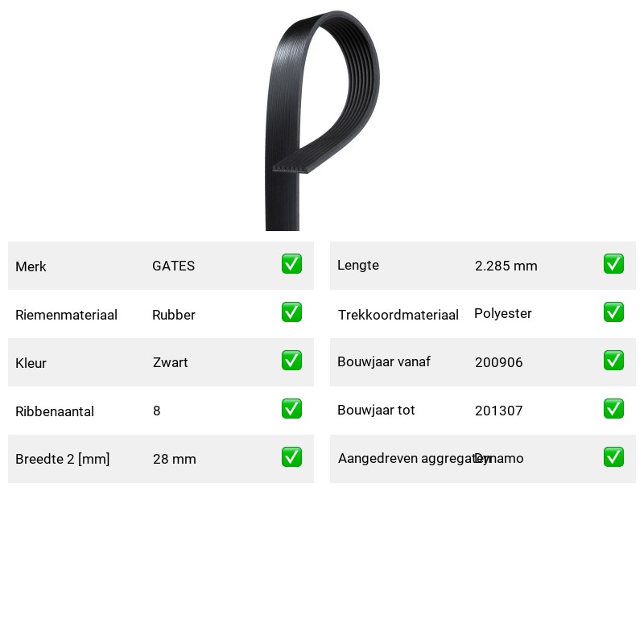Select the GATES brand value

(173, 266)
